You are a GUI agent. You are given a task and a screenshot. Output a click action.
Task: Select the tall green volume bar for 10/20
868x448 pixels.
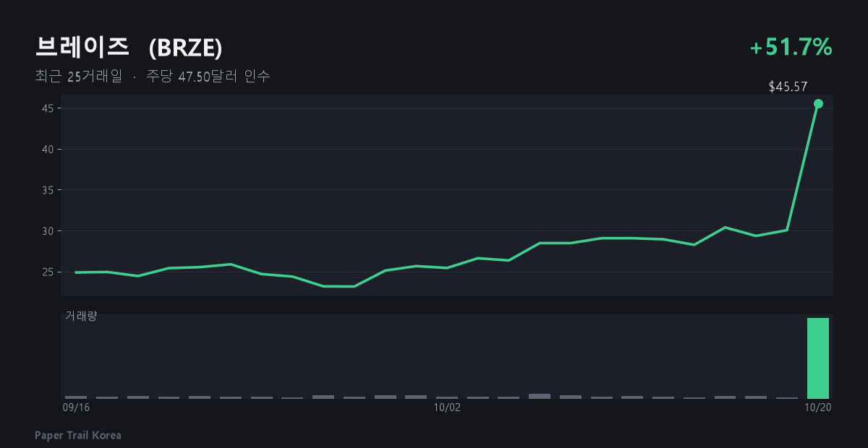coord(818,358)
